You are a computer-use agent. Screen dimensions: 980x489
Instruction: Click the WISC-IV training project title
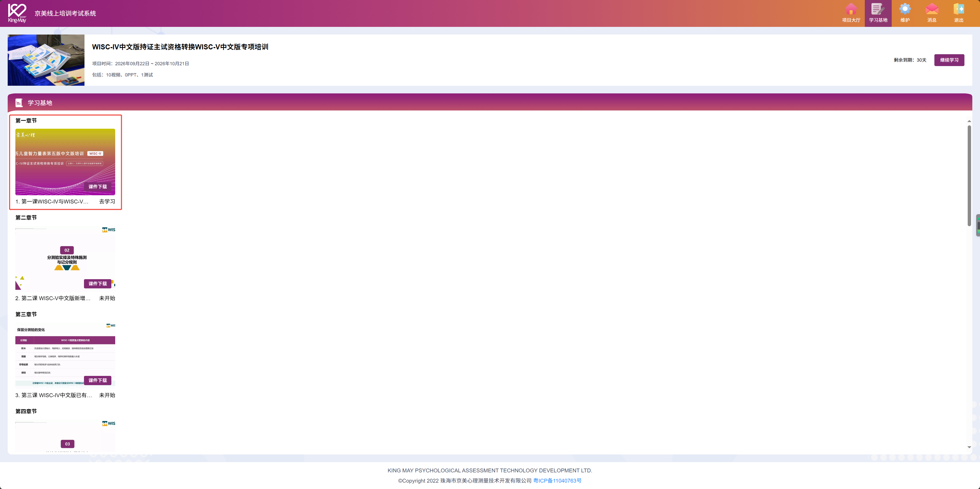[180, 47]
